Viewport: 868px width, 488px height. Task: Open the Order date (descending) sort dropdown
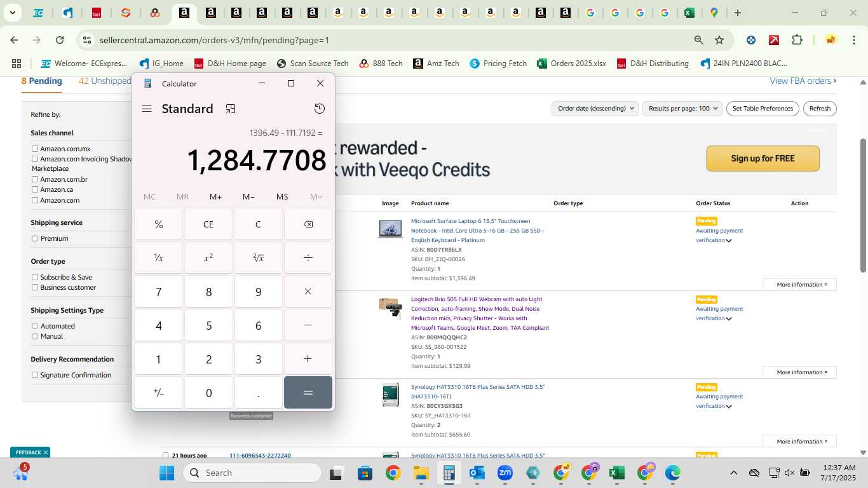pos(595,109)
